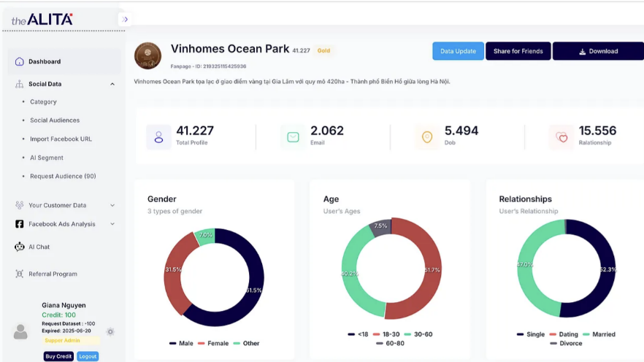Expand Facebook Ads Analysis chevron
644x362 pixels.
pyautogui.click(x=112, y=224)
